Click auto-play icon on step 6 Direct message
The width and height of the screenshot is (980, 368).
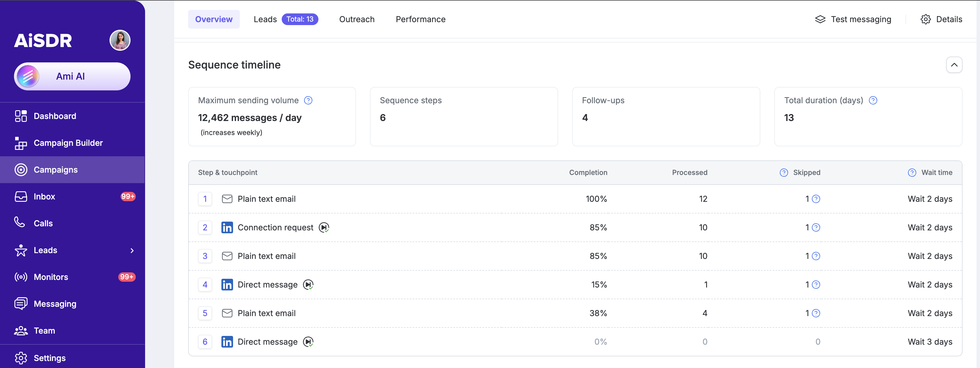tap(308, 342)
